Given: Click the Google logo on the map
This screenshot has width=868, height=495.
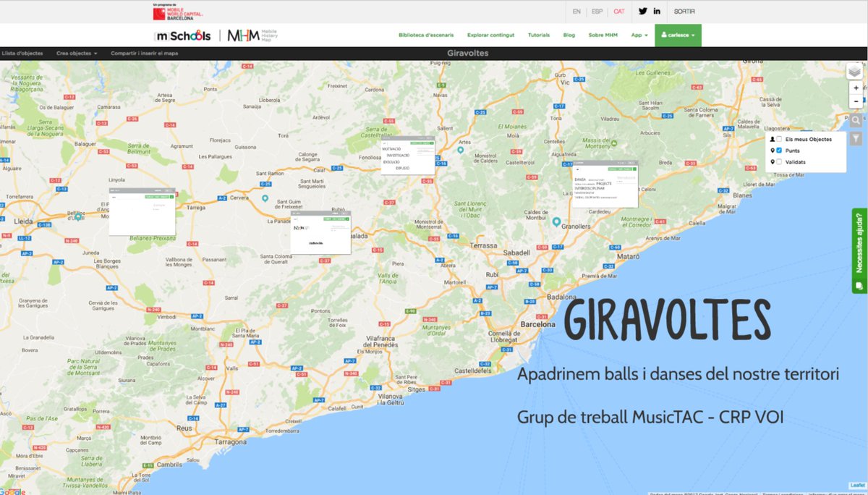Looking at the screenshot, I should click(x=13, y=491).
